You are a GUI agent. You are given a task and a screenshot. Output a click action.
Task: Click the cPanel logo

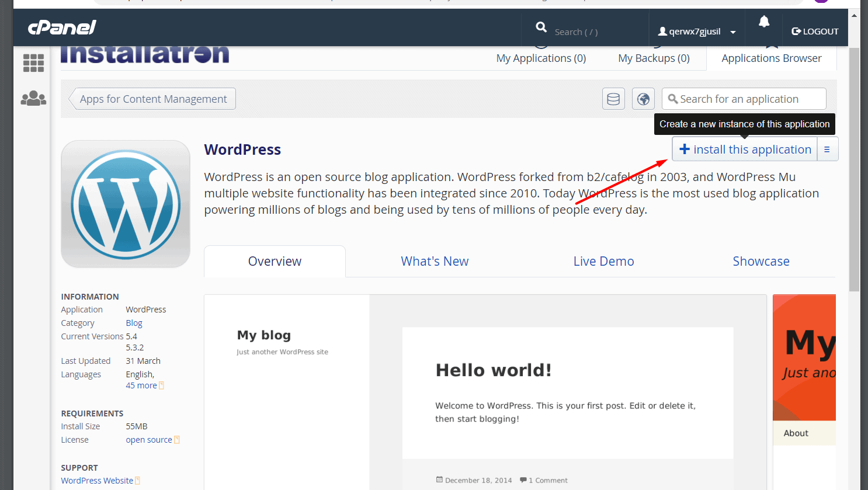click(62, 27)
